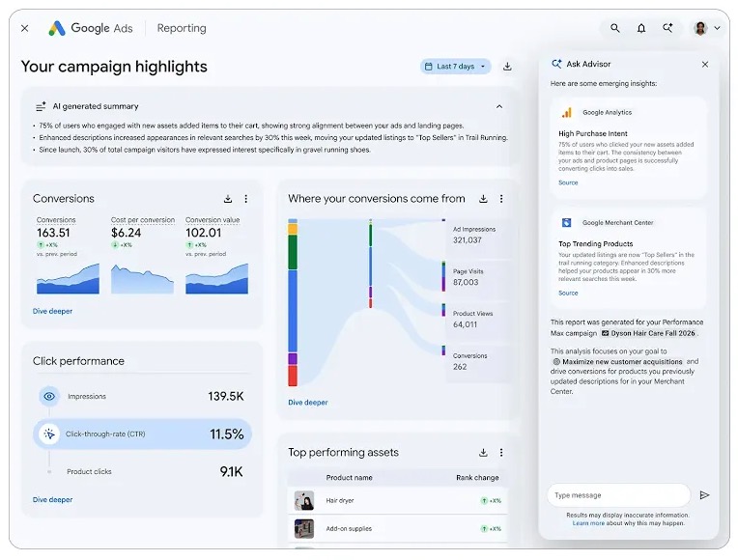Open Source link under High Purchase Intent
Viewport: 738px width, 560px height.
coord(568,182)
